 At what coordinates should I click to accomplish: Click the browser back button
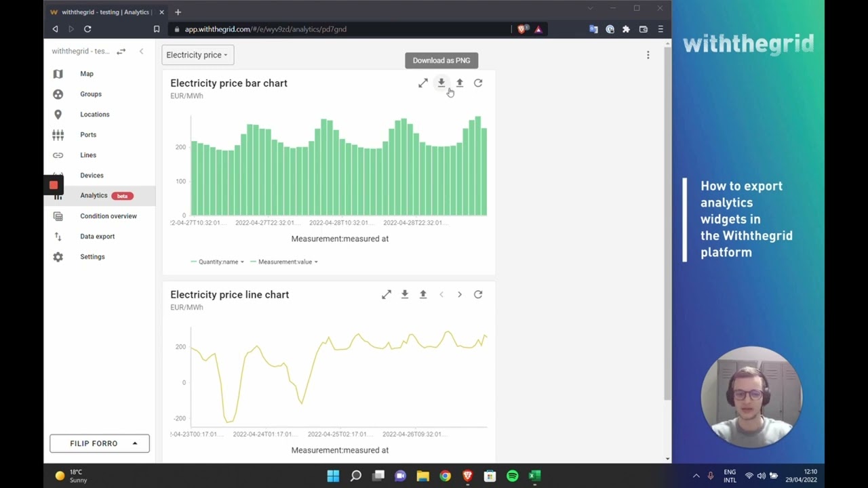pyautogui.click(x=55, y=29)
